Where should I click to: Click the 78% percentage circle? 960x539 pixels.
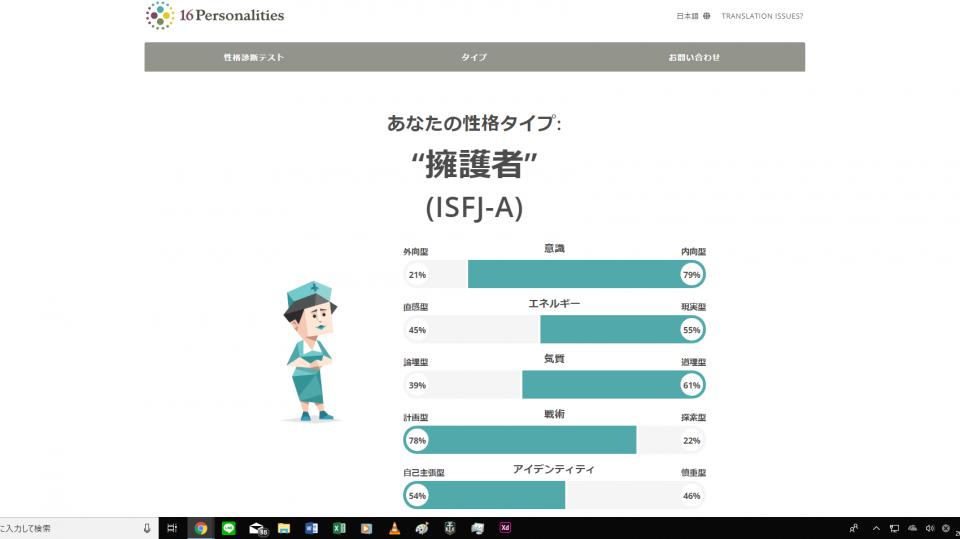coord(417,440)
